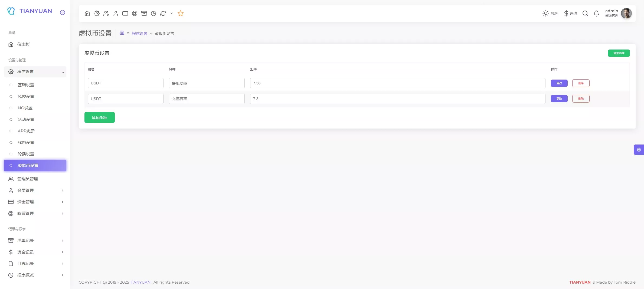The height and width of the screenshot is (289, 644).
Task: Expand the 会员管理 sidebar menu
Action: [35, 191]
